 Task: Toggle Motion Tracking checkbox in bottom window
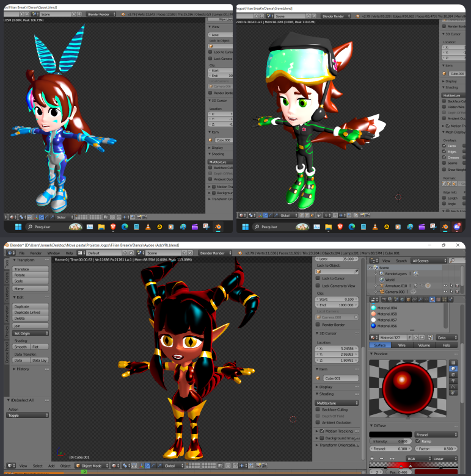(322, 431)
